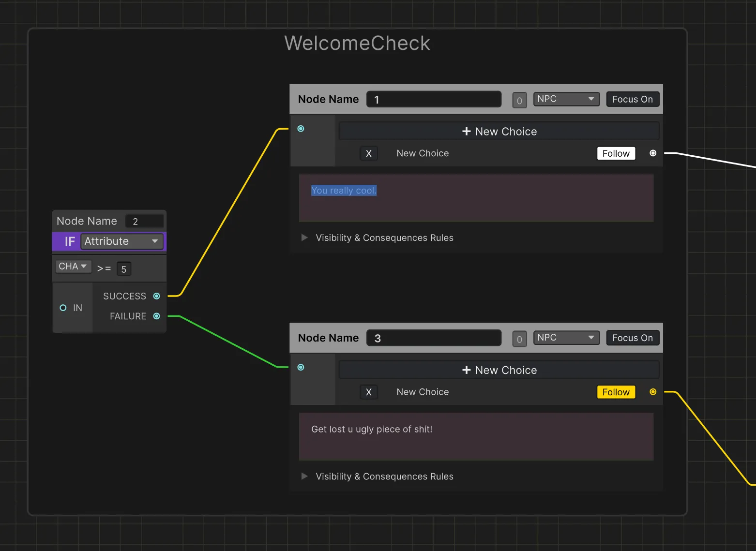Add a New Choice to node 1
756x551 pixels.
point(499,132)
